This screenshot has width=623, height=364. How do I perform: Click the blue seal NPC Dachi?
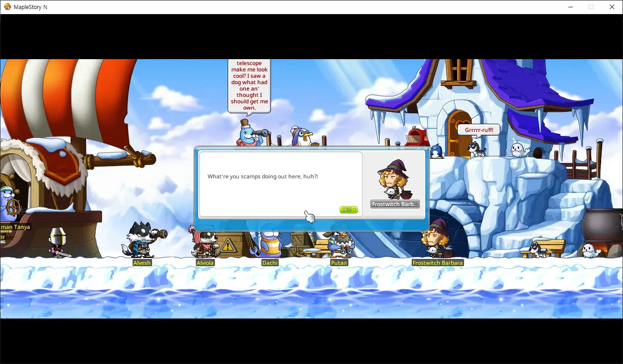click(269, 241)
